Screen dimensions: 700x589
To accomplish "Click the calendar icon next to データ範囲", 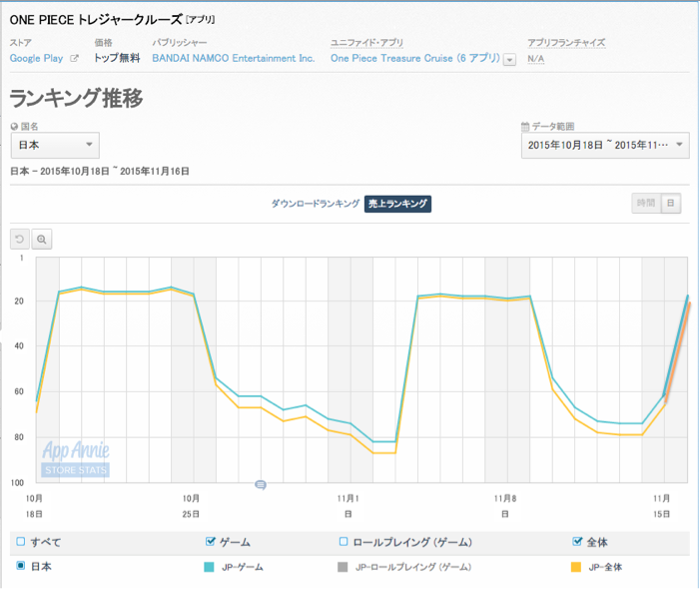I will click(x=525, y=126).
